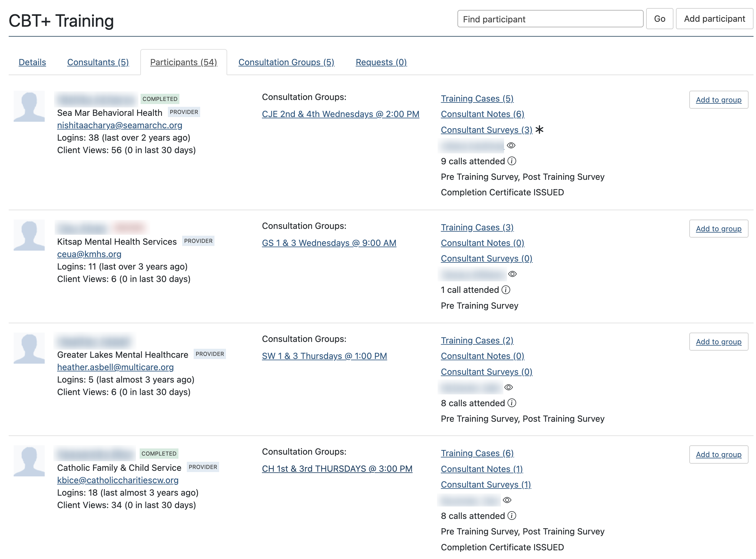Click the Go search button

click(x=659, y=19)
